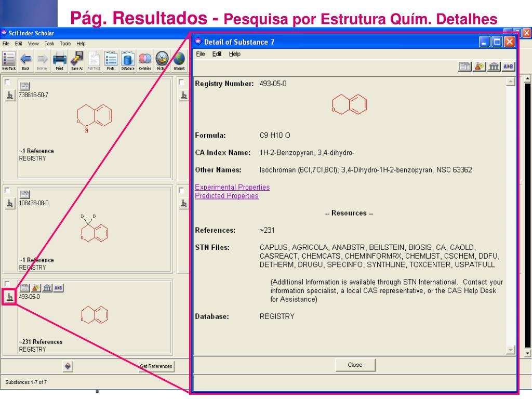Click the formula value C9 H10 O
This screenshot has width=532, height=399.
tap(275, 136)
